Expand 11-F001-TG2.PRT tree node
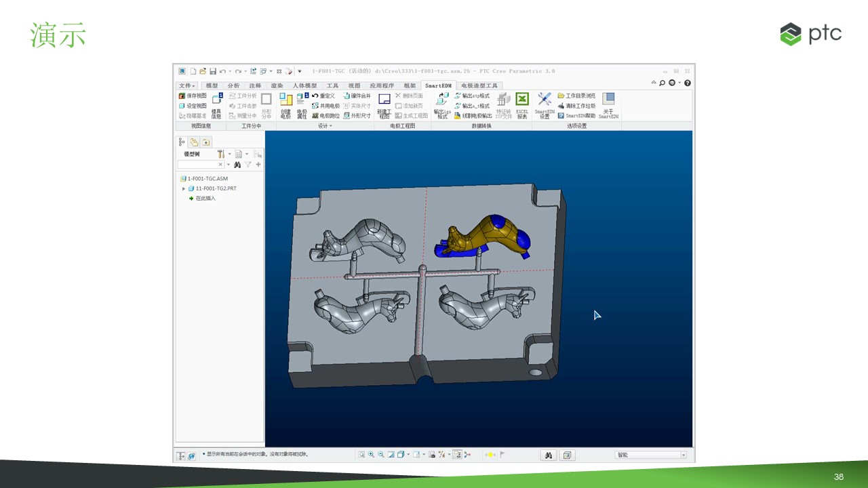Screen dimensions: 868x488 coord(184,188)
